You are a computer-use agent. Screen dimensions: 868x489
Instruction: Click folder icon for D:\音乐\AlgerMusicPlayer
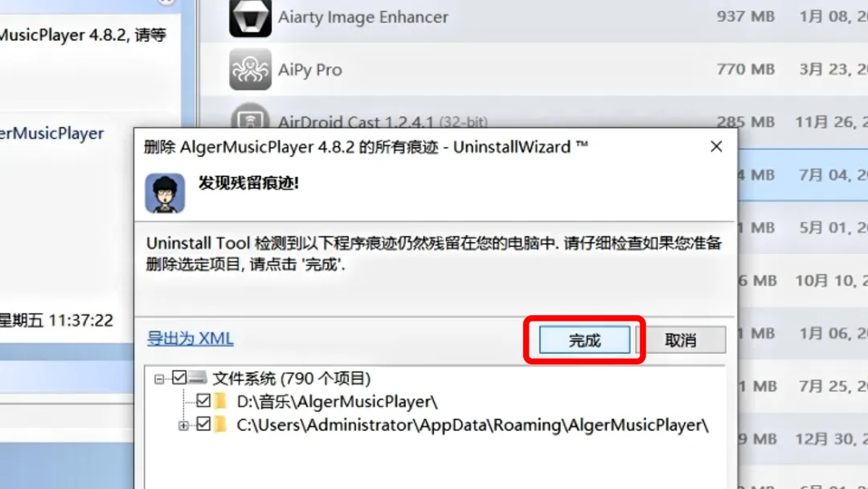220,401
